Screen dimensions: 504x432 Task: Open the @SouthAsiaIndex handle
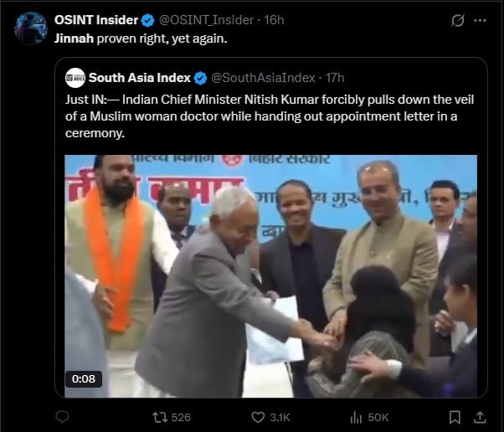[264, 78]
